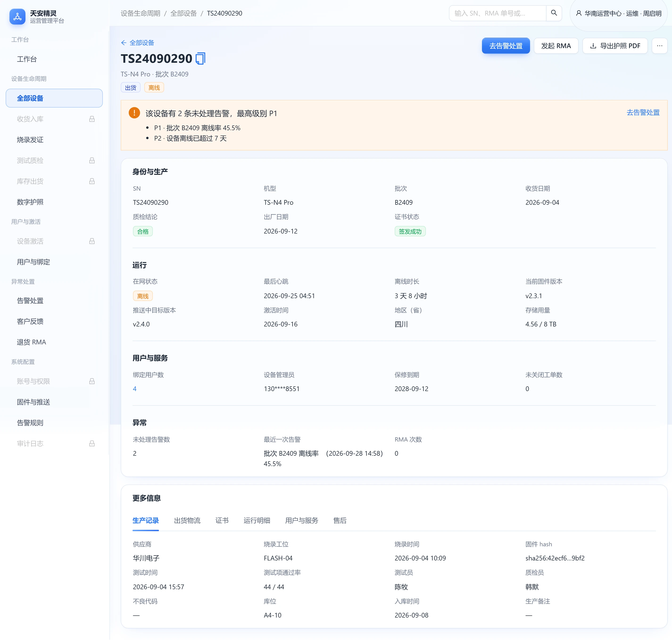Click 全部设备 in the breadcrumb

(x=183, y=13)
